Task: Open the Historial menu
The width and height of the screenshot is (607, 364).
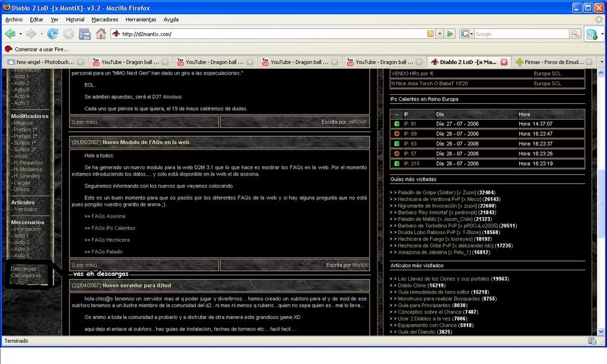Action: pos(75,20)
